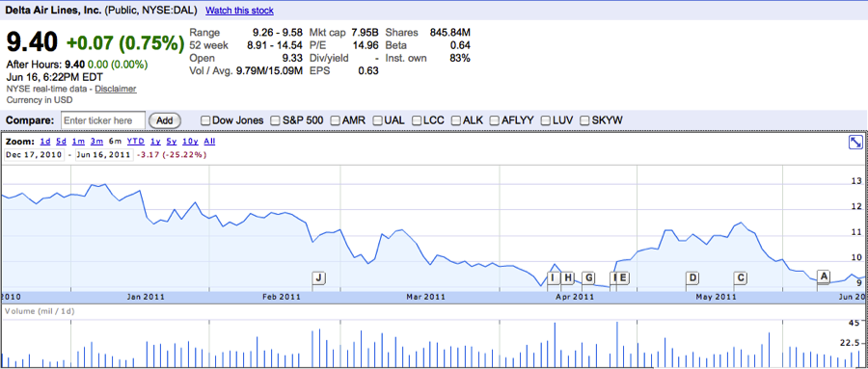The width and height of the screenshot is (868, 369).
Task: Switch chart zoom to YTD
Action: tap(136, 141)
